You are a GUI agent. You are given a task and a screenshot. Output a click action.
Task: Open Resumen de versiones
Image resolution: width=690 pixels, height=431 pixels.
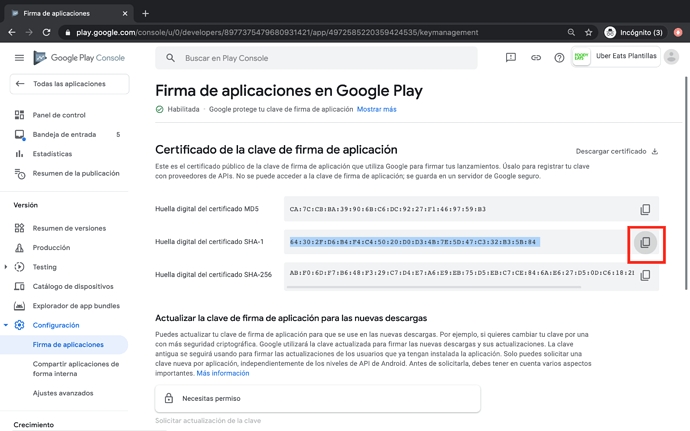tap(69, 228)
